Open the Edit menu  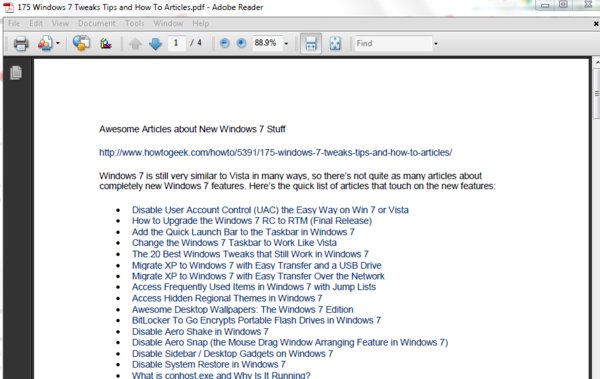pos(36,23)
